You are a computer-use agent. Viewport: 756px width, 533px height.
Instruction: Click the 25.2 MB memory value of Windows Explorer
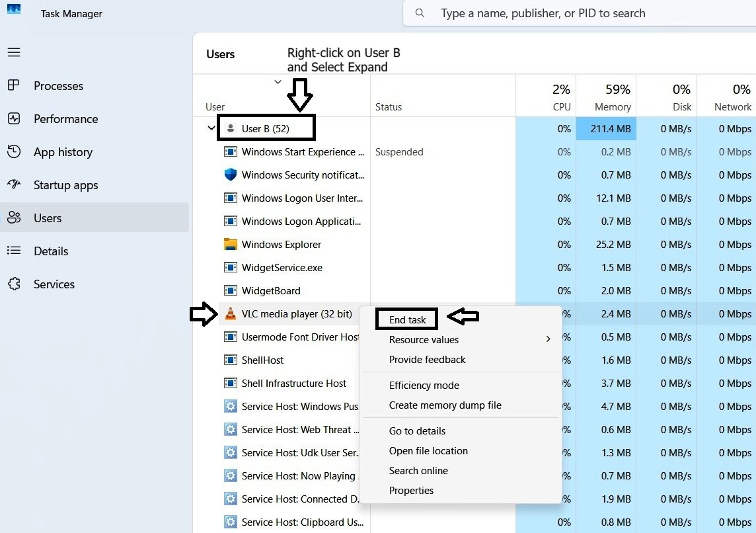(x=613, y=245)
